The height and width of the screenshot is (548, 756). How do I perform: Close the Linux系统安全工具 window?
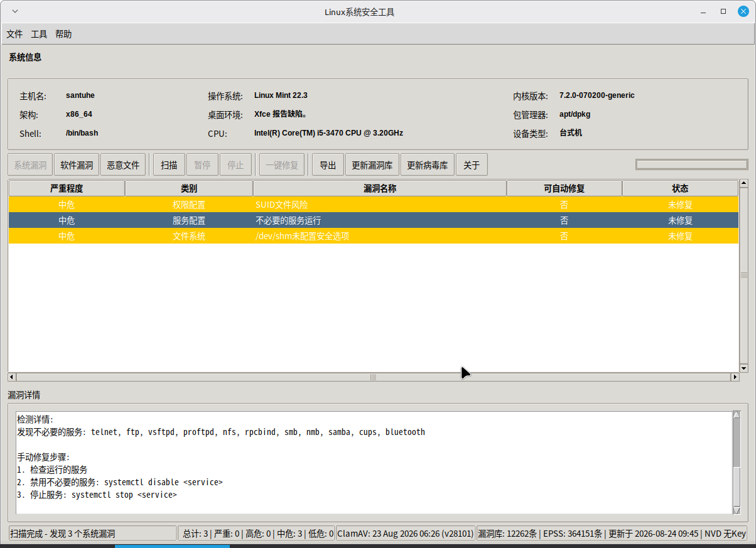pyautogui.click(x=742, y=11)
